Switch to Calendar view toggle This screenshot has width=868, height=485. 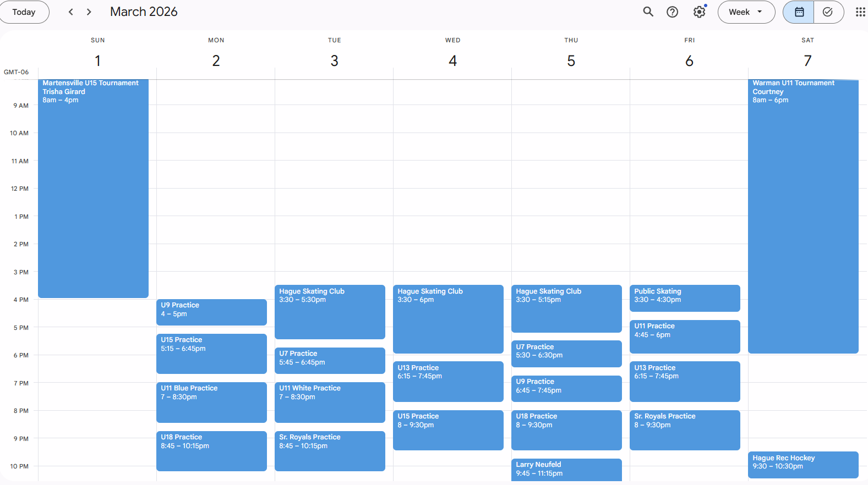(799, 12)
